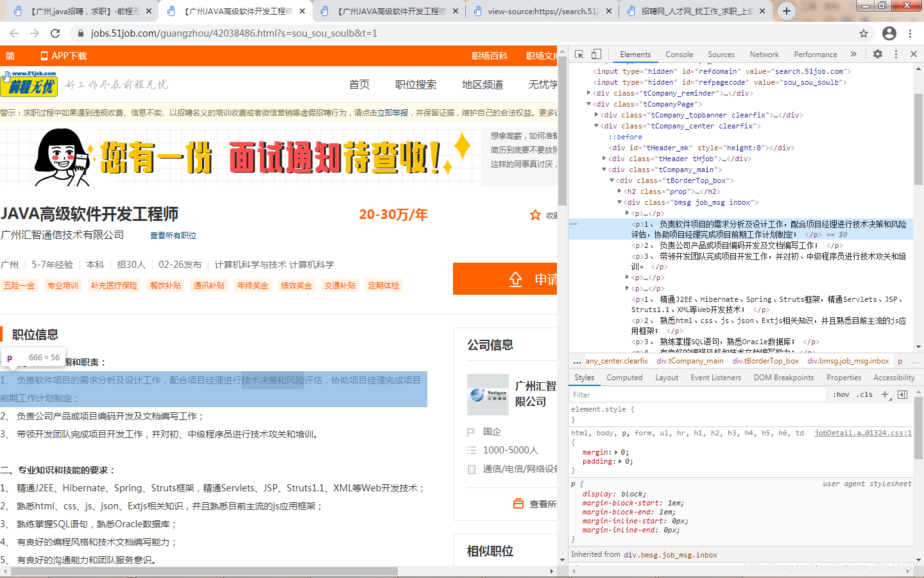Viewport: 924px width, 578px height.
Task: Open jobDetail css source link
Action: point(863,433)
